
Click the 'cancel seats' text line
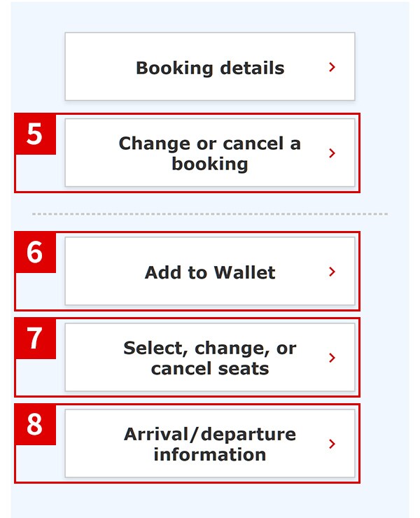click(210, 368)
